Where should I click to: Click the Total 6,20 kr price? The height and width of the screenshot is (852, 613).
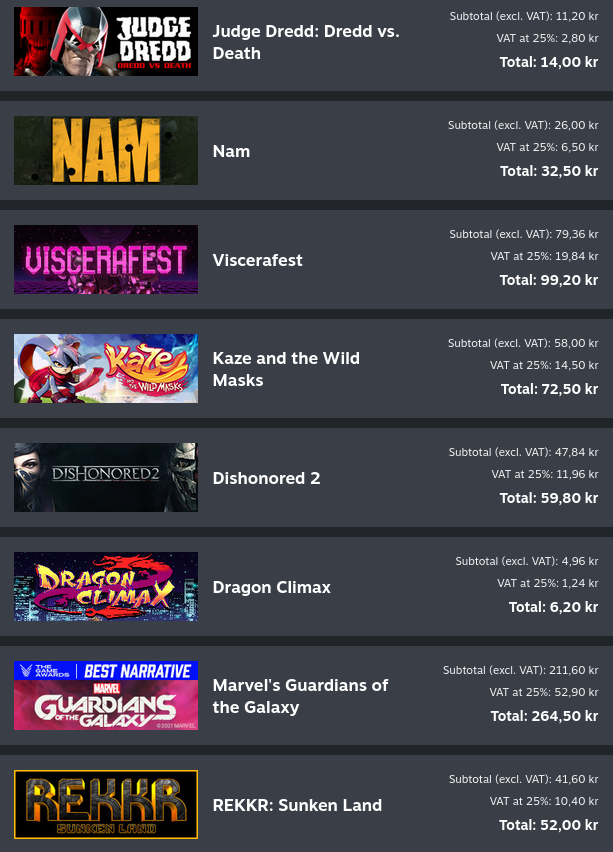(553, 607)
